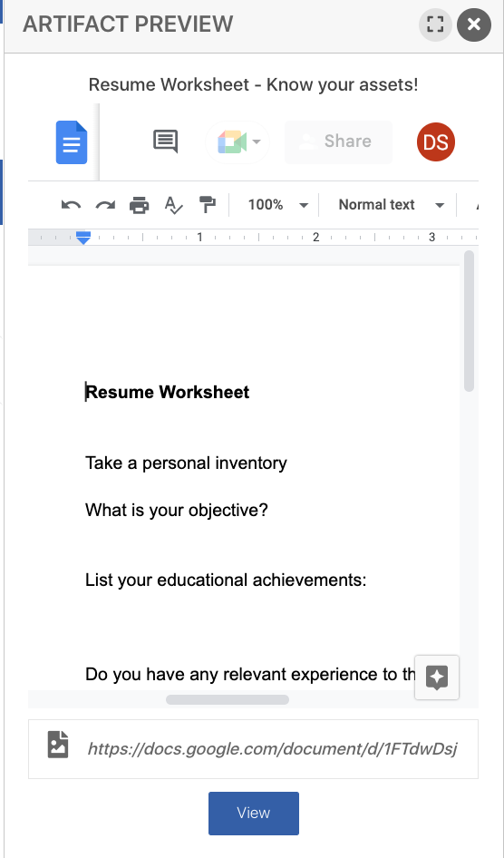Select the Paint format roller icon
This screenshot has height=858, width=504.
[x=208, y=205]
